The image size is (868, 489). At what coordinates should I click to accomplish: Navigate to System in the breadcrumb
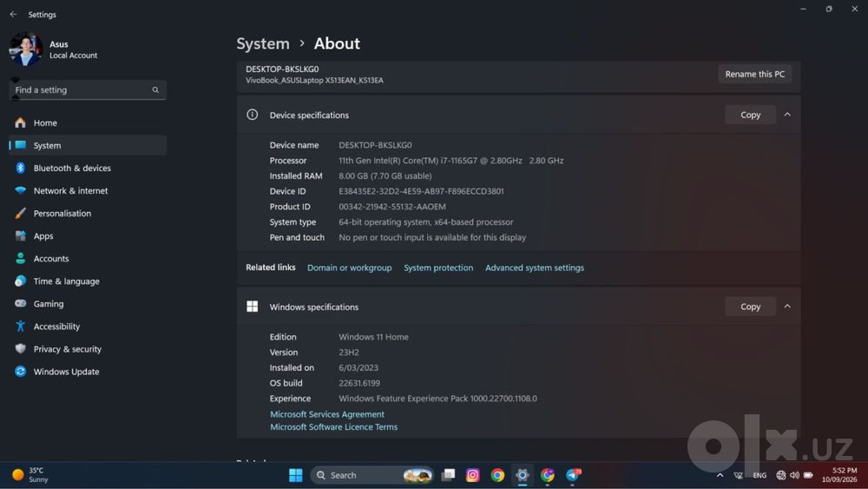pos(263,43)
